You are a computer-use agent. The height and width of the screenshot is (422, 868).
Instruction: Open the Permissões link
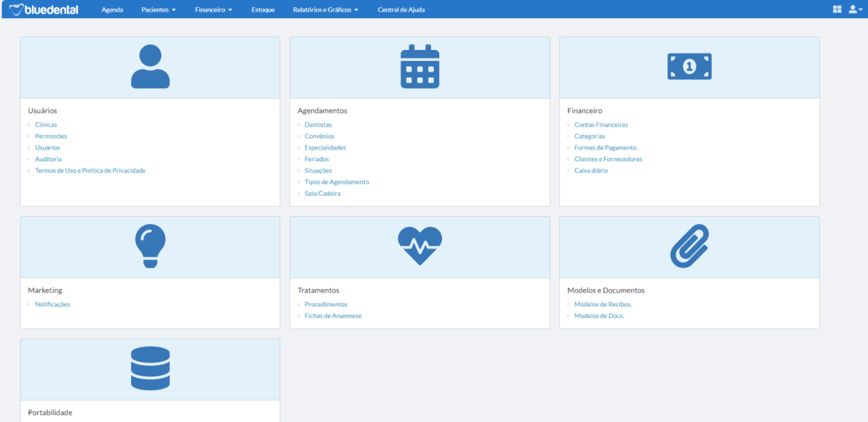51,136
